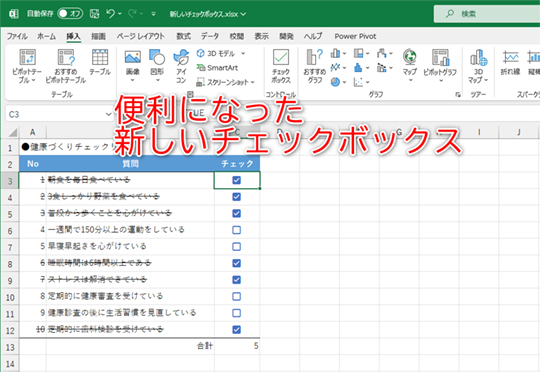Expand the Screenshot dropdown arrow

click(252, 82)
